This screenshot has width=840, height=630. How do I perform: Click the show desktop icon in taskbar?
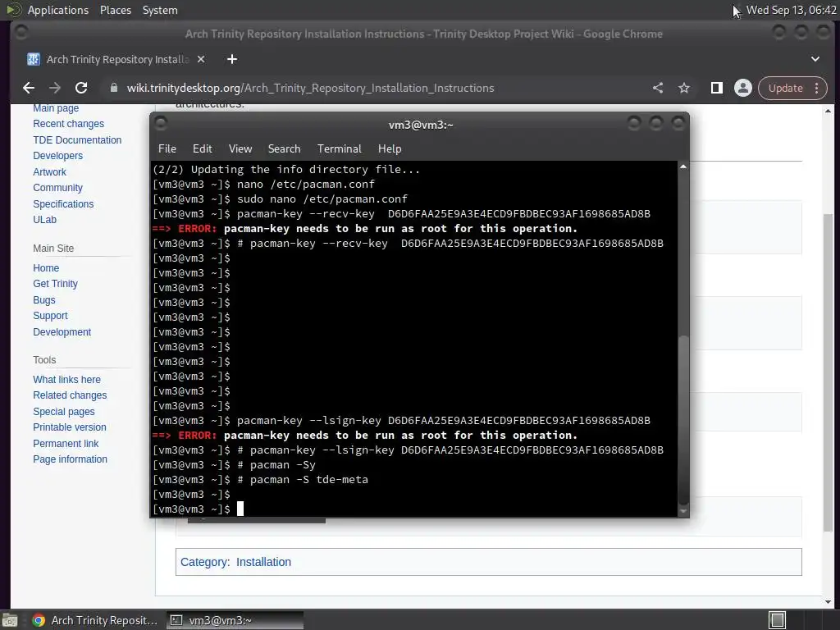tap(10, 620)
